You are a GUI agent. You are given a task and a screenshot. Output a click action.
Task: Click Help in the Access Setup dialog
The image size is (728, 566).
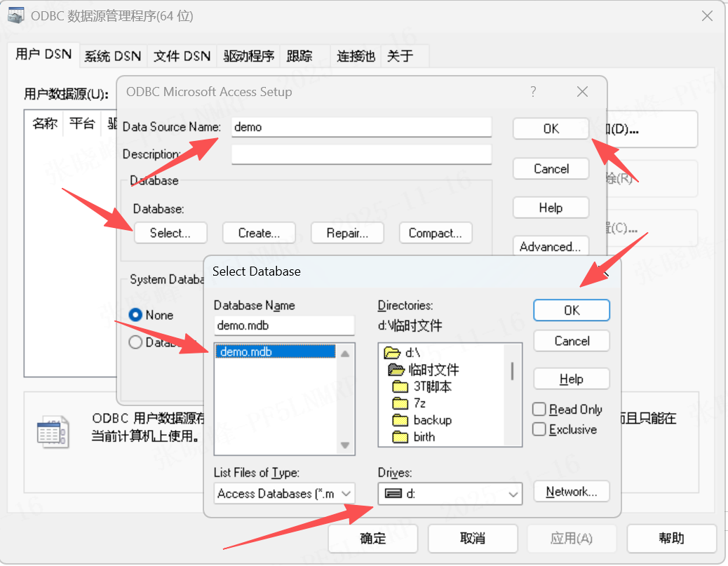[551, 208]
